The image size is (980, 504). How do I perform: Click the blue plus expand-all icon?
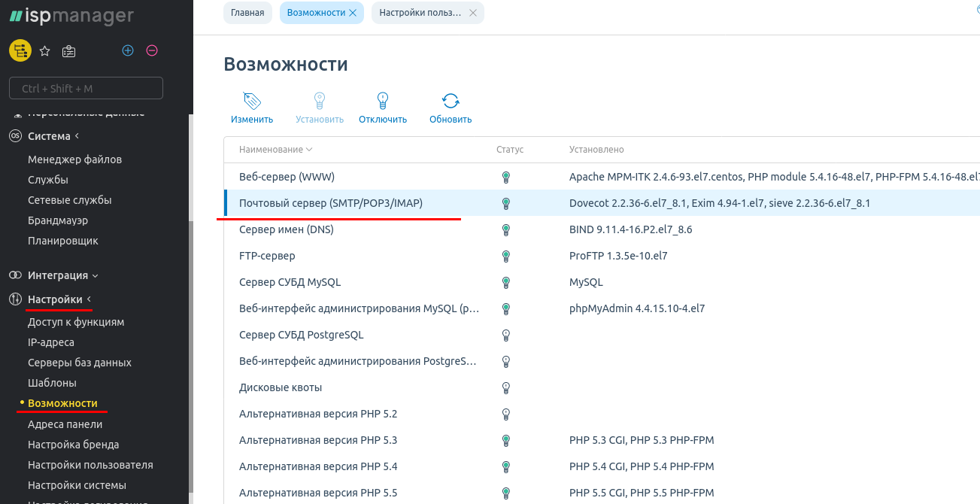[128, 50]
